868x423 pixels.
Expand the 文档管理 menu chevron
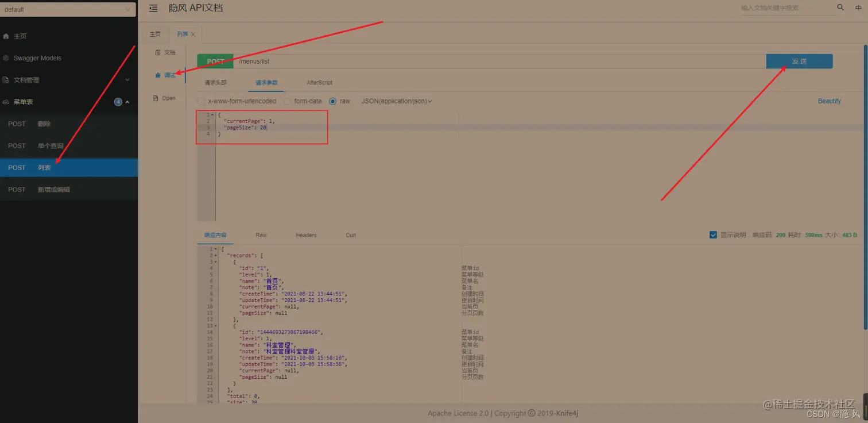pyautogui.click(x=127, y=80)
